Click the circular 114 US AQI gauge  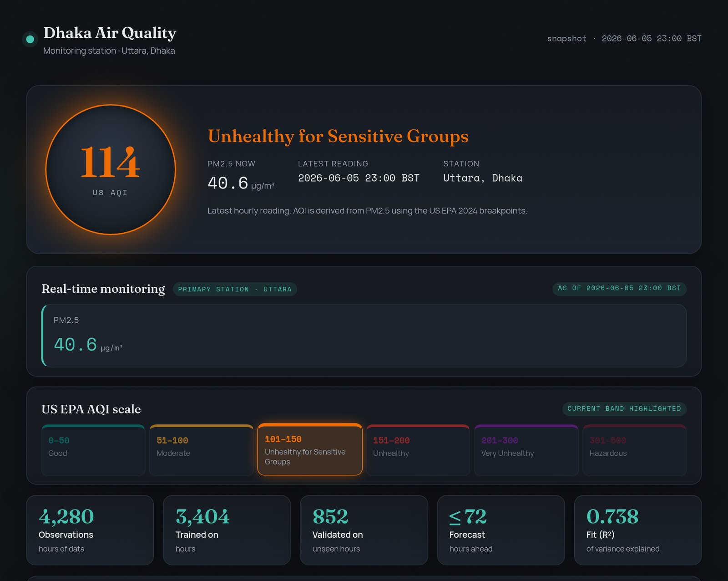click(111, 170)
